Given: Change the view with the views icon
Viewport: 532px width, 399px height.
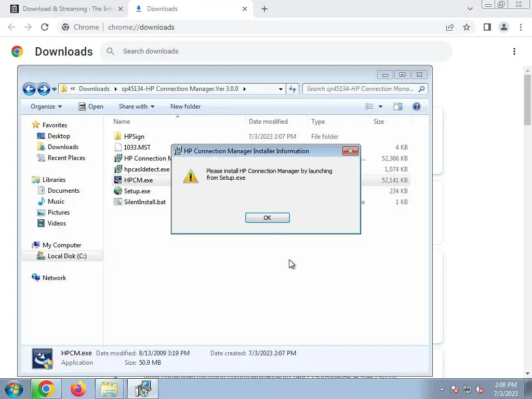Looking at the screenshot, I should tap(369, 107).
